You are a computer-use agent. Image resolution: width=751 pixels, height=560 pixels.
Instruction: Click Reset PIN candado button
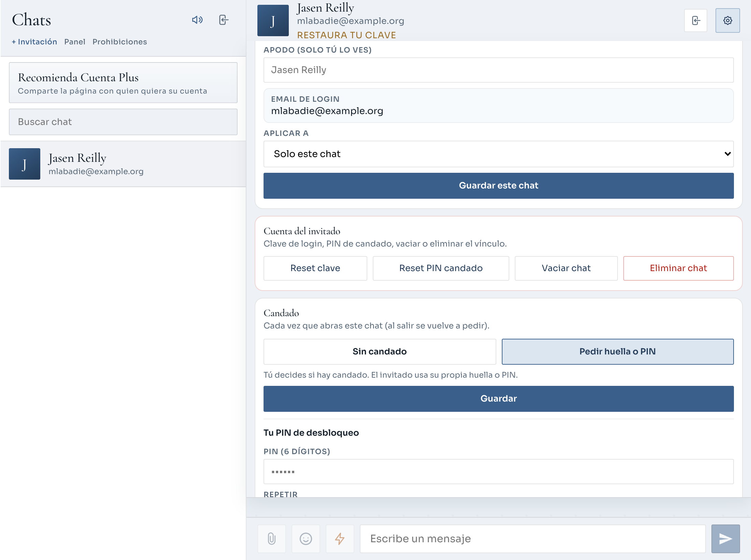pyautogui.click(x=441, y=268)
